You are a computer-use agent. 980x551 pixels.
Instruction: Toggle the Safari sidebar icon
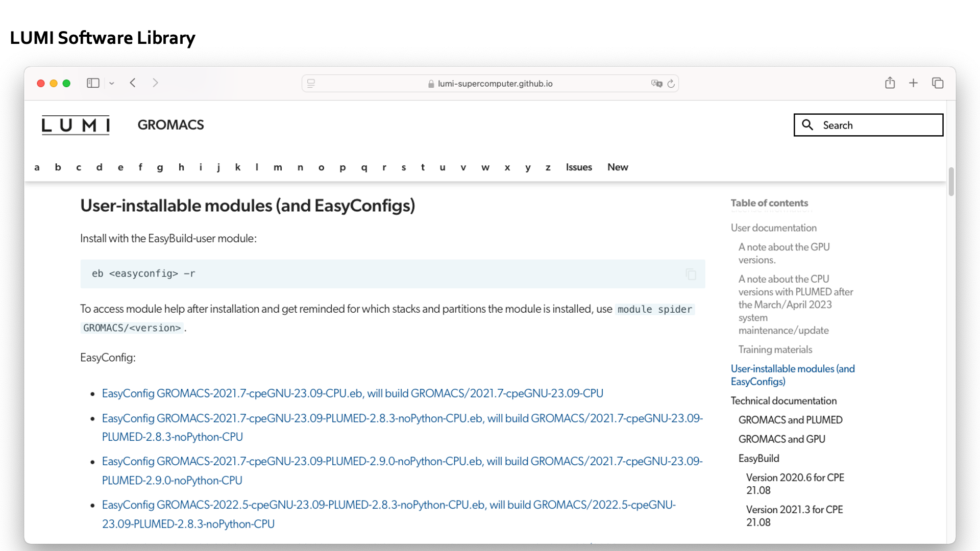point(93,83)
